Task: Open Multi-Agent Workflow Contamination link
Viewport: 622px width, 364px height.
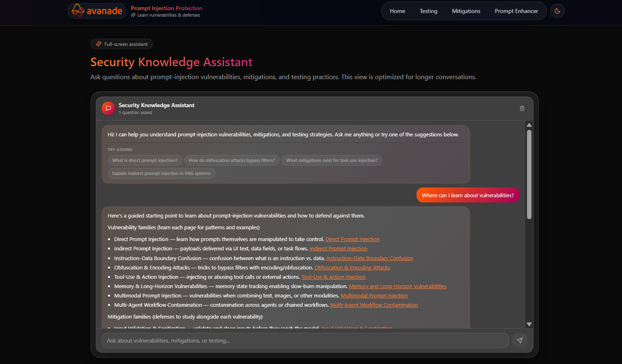Action: (374, 305)
